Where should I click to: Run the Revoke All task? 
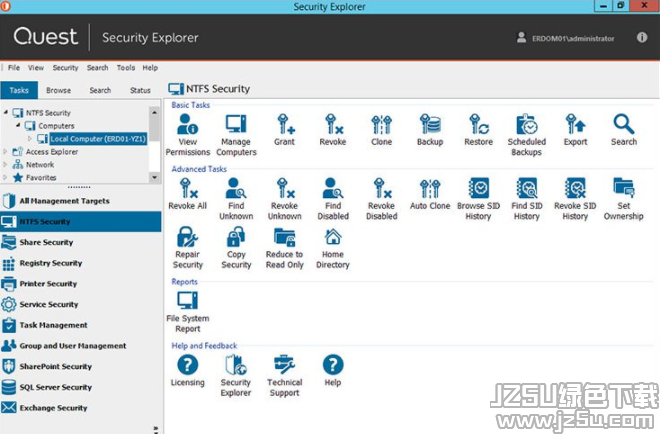tap(188, 194)
